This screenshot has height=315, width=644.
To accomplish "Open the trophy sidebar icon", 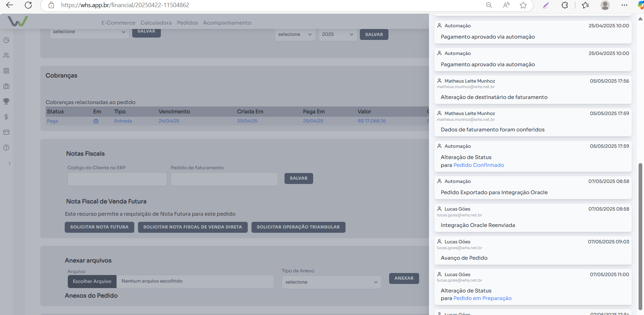I will [x=6, y=101].
